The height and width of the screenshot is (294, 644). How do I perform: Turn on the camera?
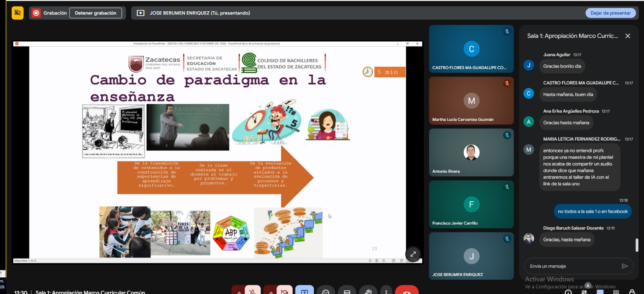tap(285, 291)
